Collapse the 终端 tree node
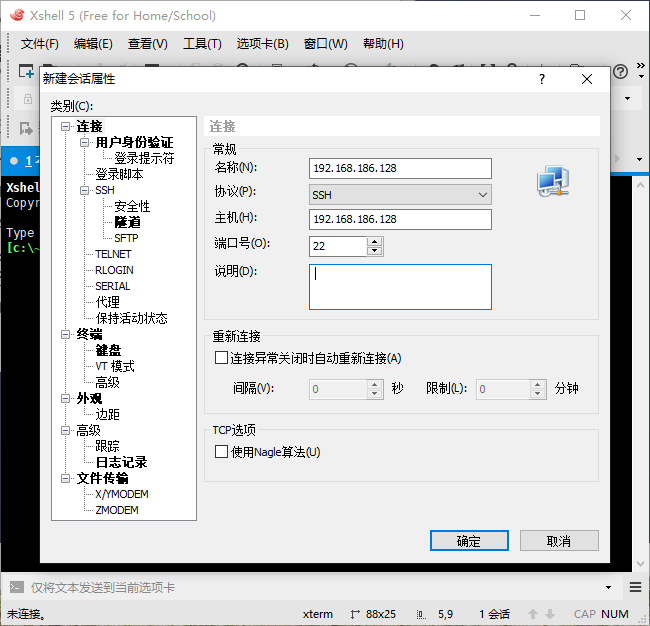 coord(65,335)
